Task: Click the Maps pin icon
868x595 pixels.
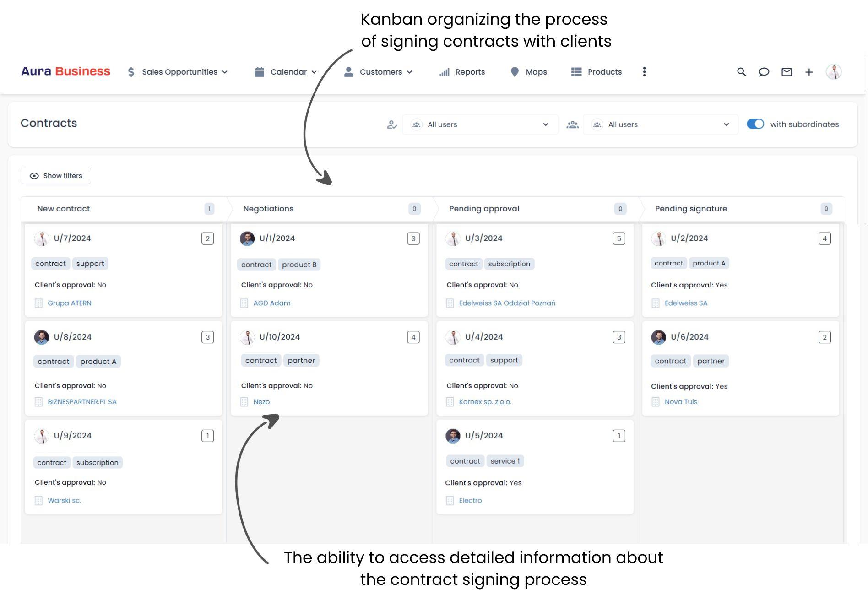Action: pyautogui.click(x=515, y=72)
